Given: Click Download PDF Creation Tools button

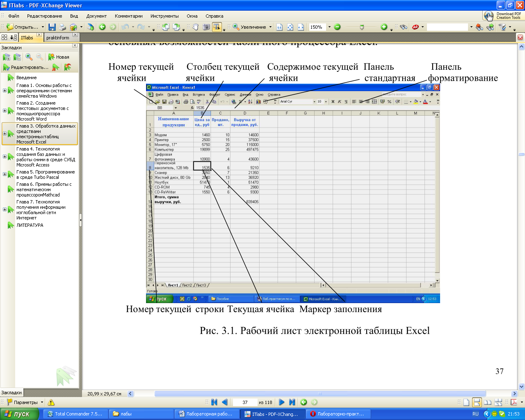Looking at the screenshot, I should pyautogui.click(x=504, y=16).
